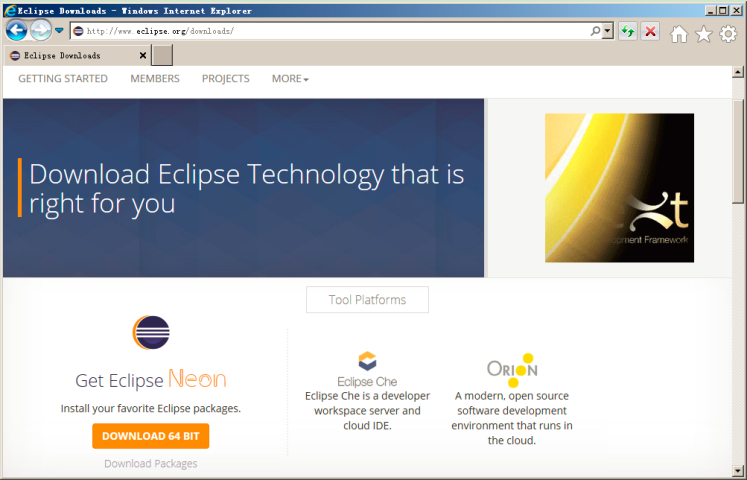Open the GETTING STARTED menu item
Image resolution: width=747 pixels, height=480 pixels.
click(63, 79)
